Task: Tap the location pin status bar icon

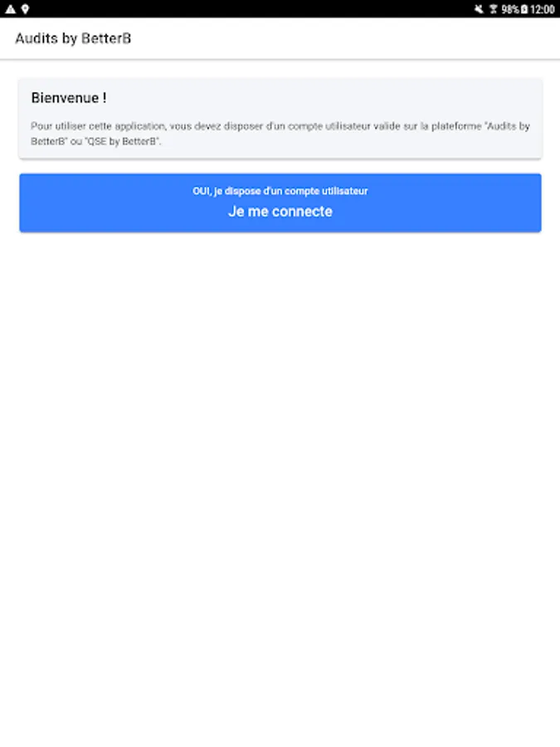Action: (x=25, y=9)
